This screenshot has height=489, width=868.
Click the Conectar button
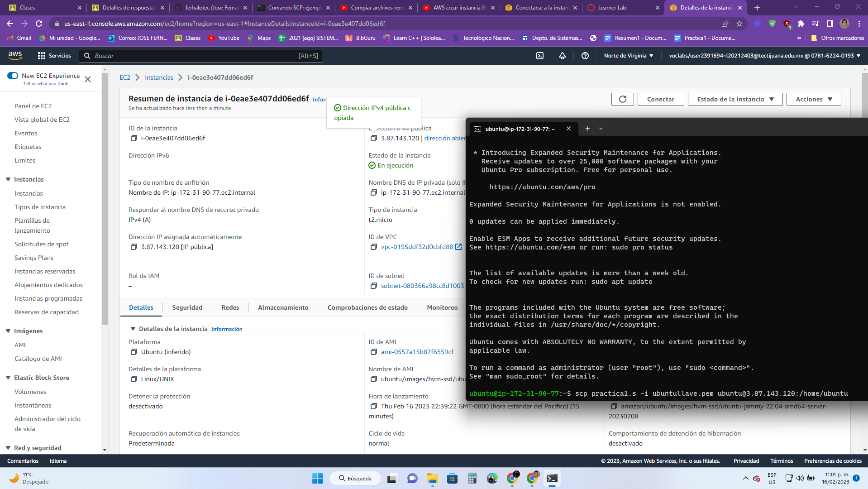tap(661, 99)
